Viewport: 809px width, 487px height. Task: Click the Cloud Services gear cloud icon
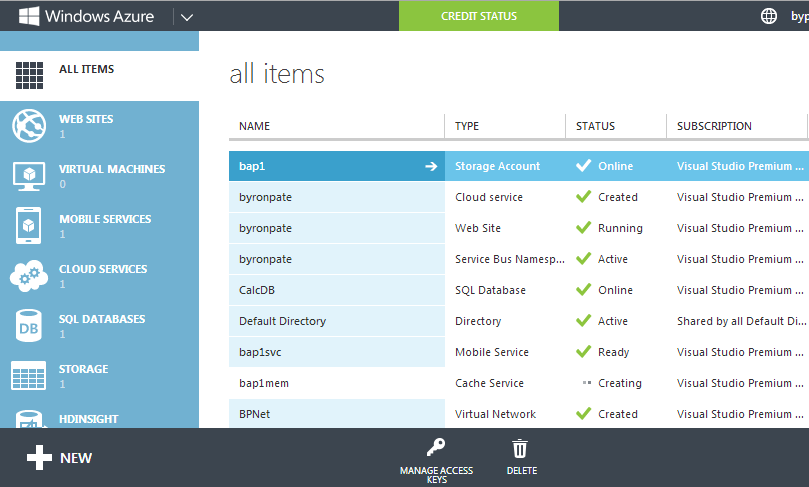(x=29, y=275)
